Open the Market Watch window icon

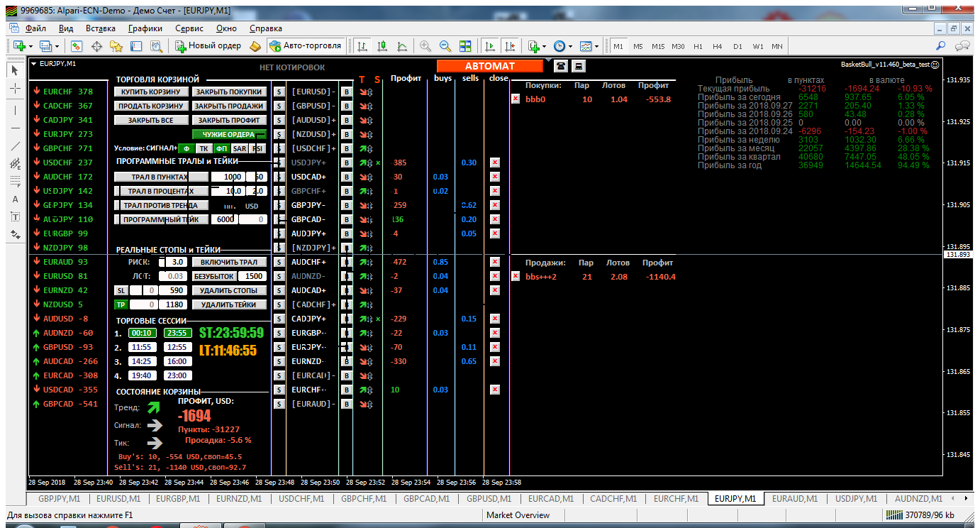pos(77,46)
